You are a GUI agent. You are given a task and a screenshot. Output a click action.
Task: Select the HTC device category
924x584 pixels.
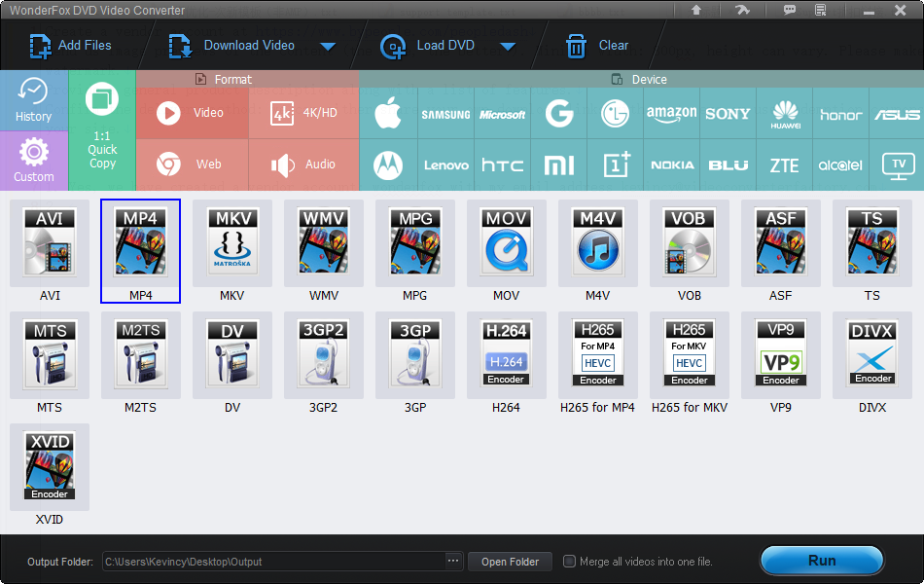pyautogui.click(x=502, y=165)
